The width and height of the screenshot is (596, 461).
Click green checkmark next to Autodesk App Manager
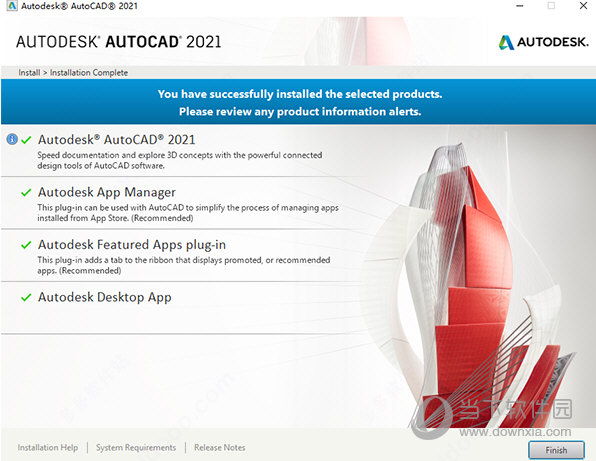pyautogui.click(x=26, y=193)
